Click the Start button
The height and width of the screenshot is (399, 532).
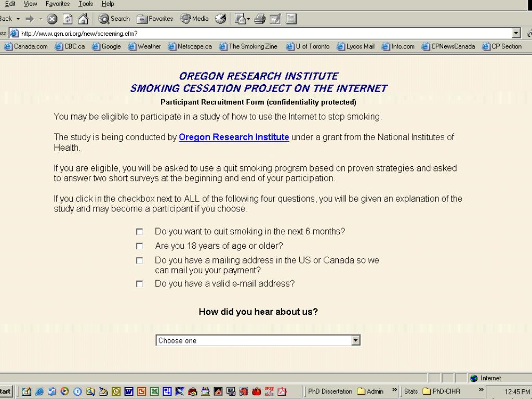click(6, 392)
